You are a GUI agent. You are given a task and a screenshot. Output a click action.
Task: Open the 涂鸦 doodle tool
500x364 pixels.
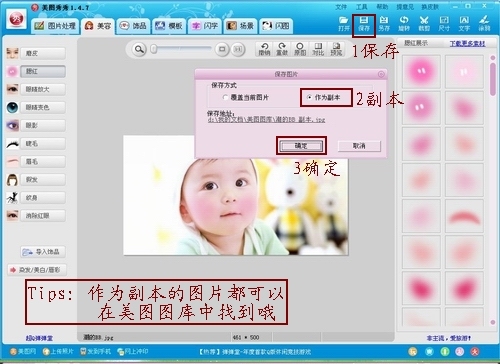pos(484,24)
